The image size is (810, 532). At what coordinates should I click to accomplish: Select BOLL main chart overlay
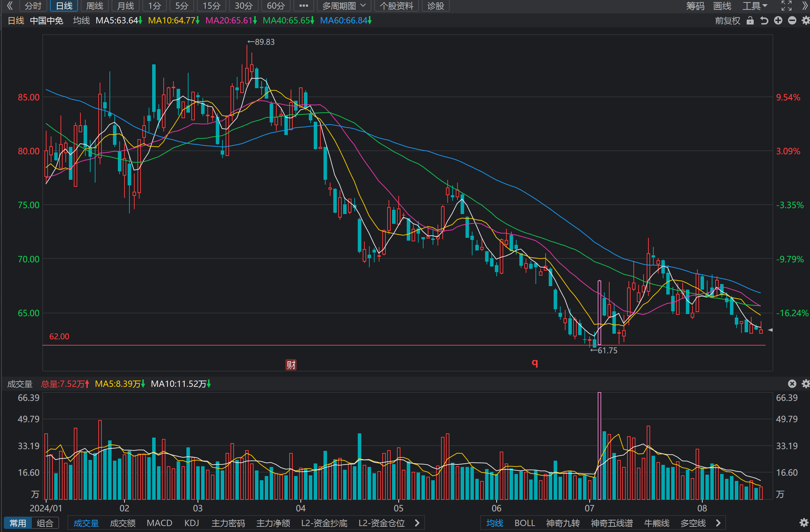pyautogui.click(x=525, y=523)
